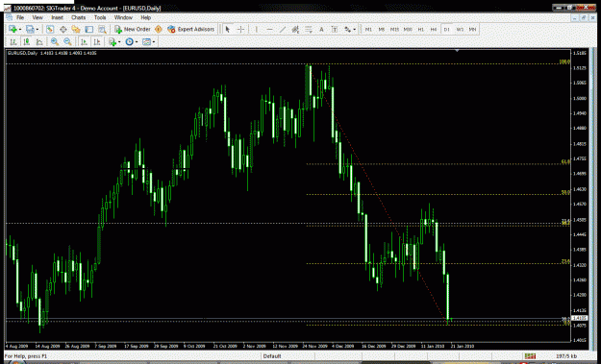
Task: Zoom out on the chart
Action: click(x=68, y=41)
